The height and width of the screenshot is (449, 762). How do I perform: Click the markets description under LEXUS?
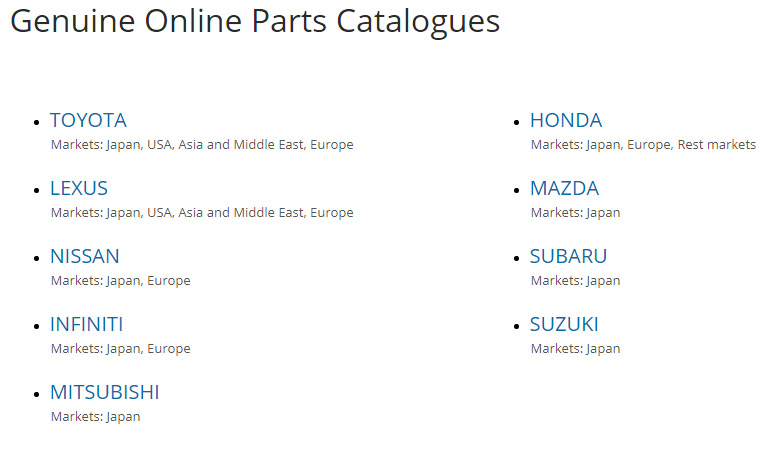pyautogui.click(x=202, y=213)
